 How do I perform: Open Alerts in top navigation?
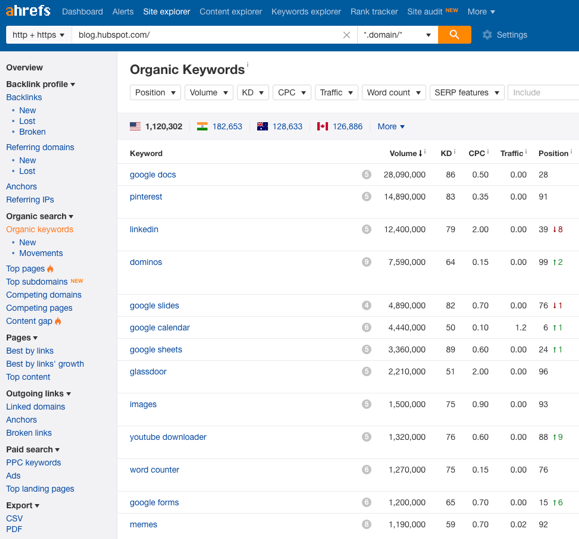pos(123,12)
